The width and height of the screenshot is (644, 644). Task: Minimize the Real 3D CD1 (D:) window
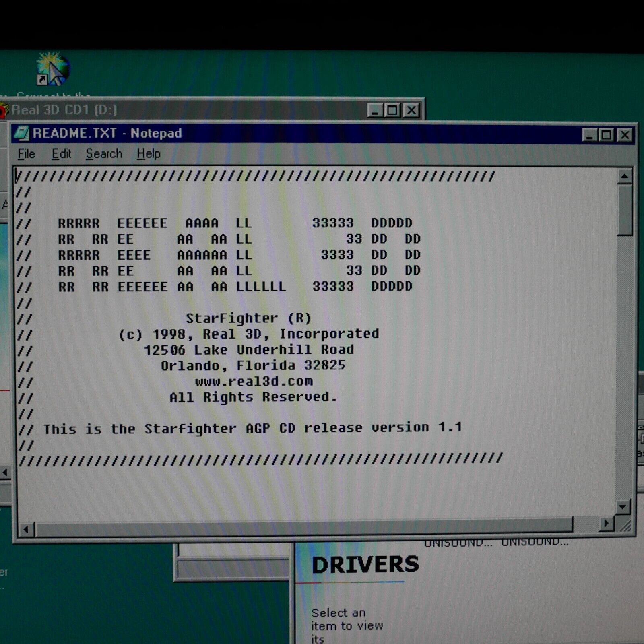(x=375, y=110)
